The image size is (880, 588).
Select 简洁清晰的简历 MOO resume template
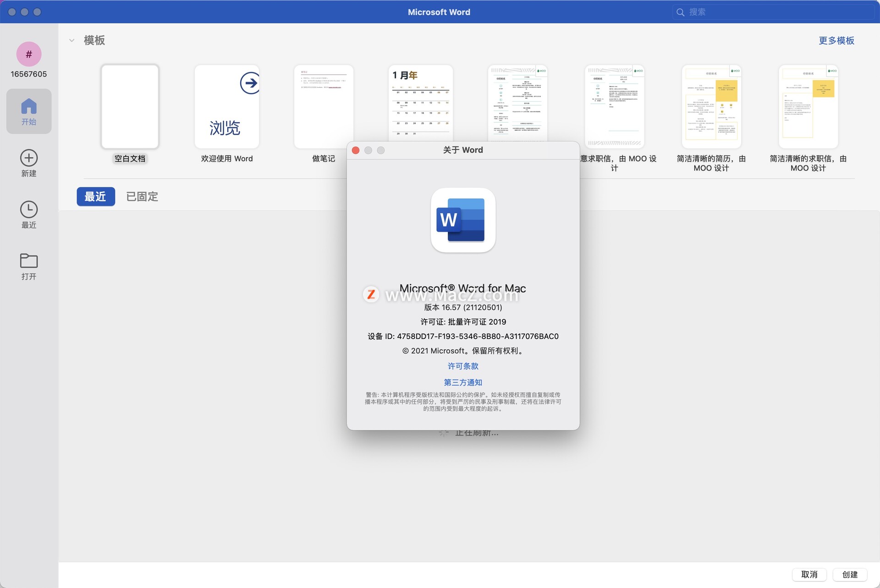point(711,107)
